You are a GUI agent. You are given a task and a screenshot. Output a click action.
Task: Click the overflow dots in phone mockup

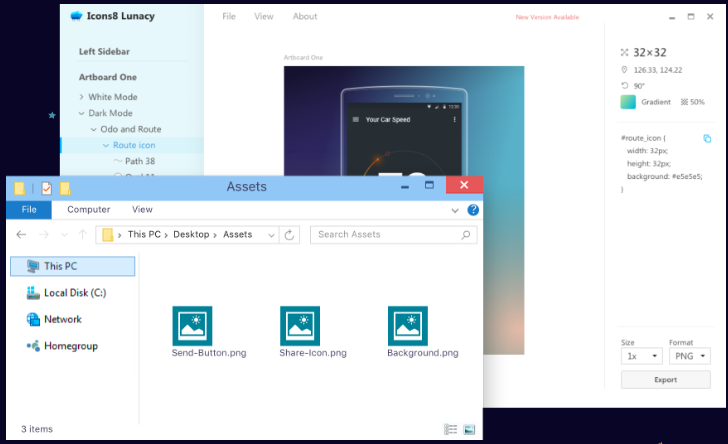[455, 119]
